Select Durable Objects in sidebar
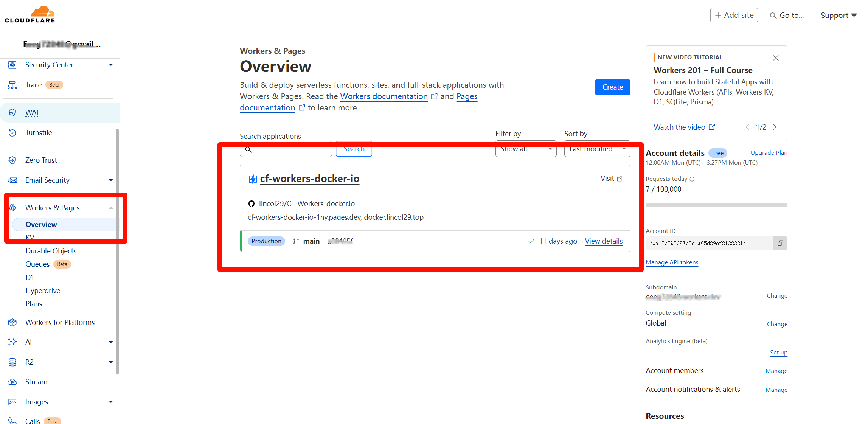868x424 pixels. [51, 251]
